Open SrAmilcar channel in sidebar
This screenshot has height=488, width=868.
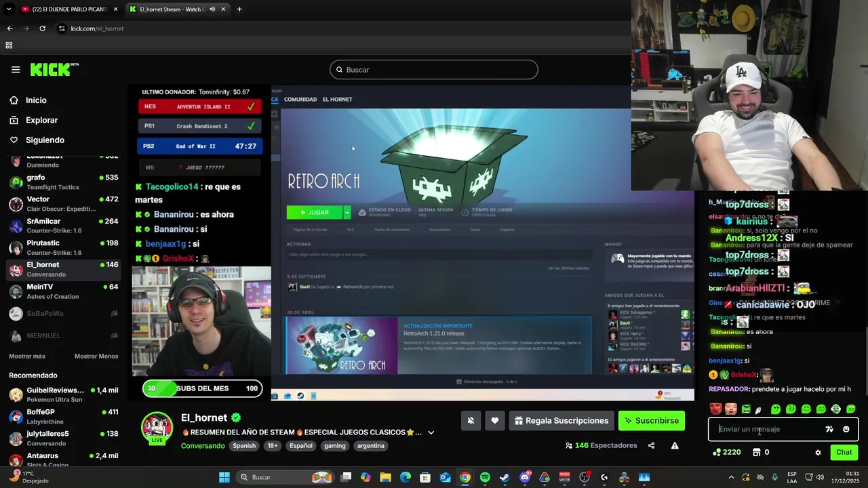[x=64, y=225]
